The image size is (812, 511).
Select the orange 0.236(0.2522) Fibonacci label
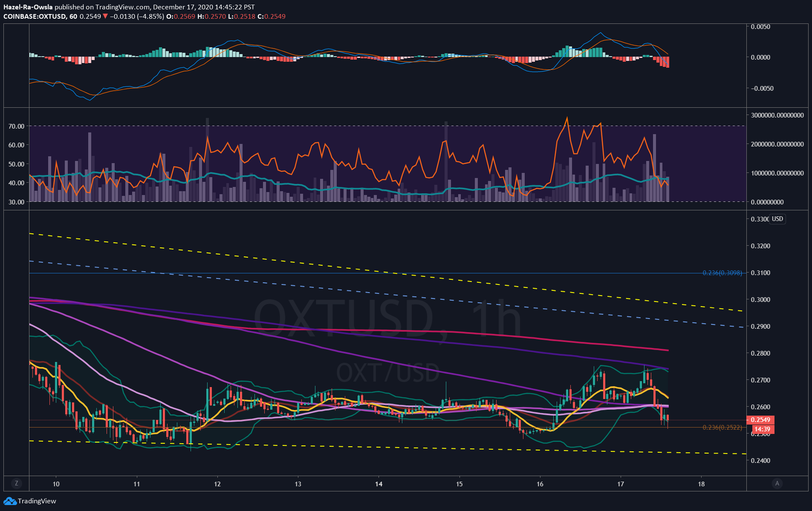(x=722, y=428)
